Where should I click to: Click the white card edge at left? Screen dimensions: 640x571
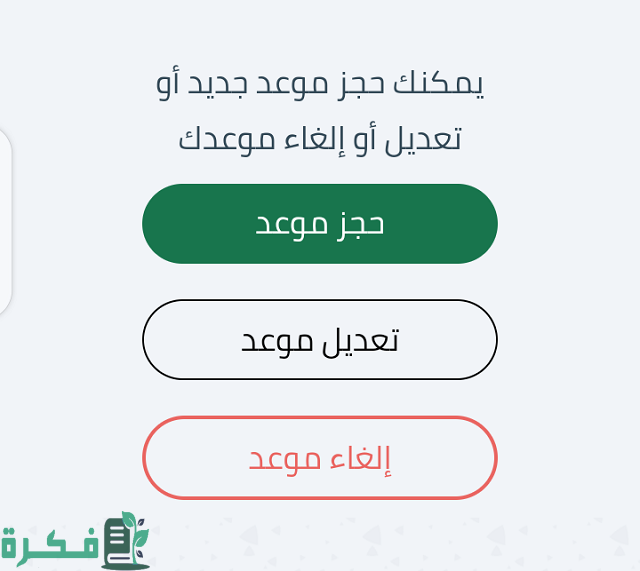(5, 222)
